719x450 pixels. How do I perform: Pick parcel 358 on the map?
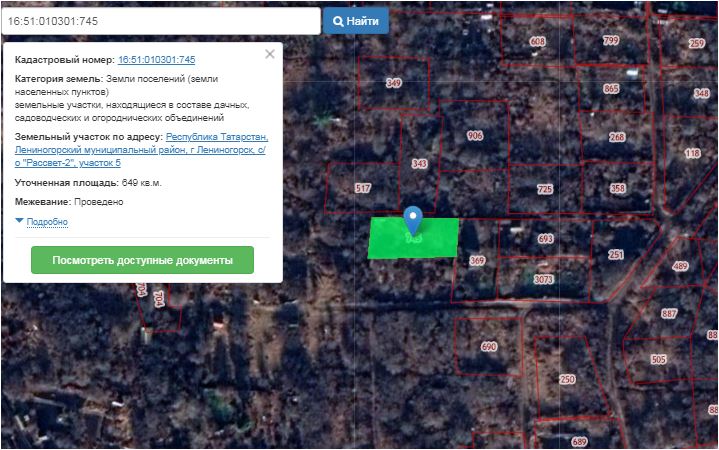pos(618,188)
